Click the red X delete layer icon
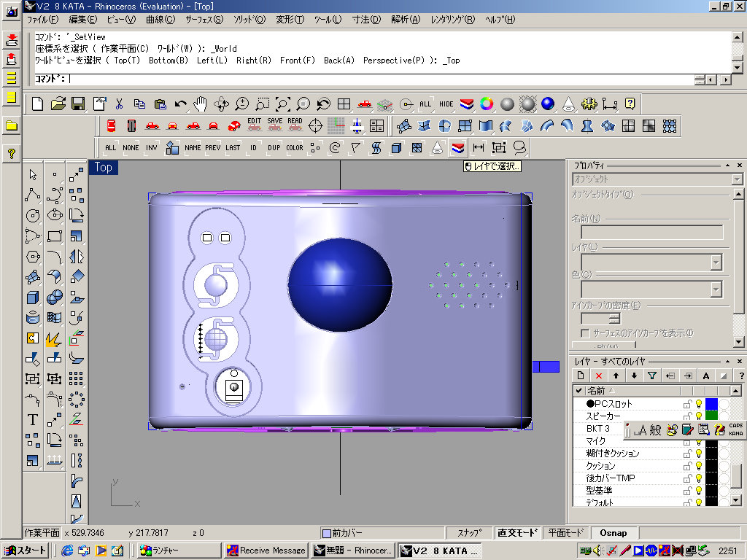 [x=598, y=376]
